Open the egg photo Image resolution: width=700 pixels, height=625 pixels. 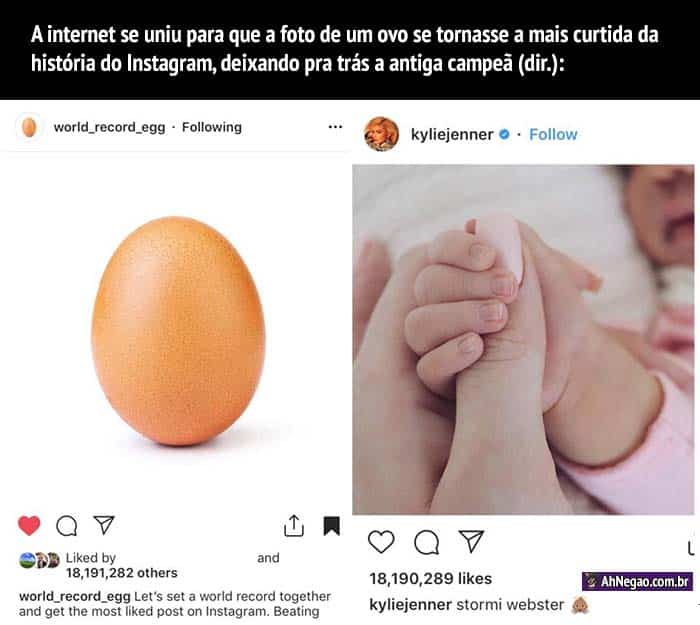click(178, 331)
